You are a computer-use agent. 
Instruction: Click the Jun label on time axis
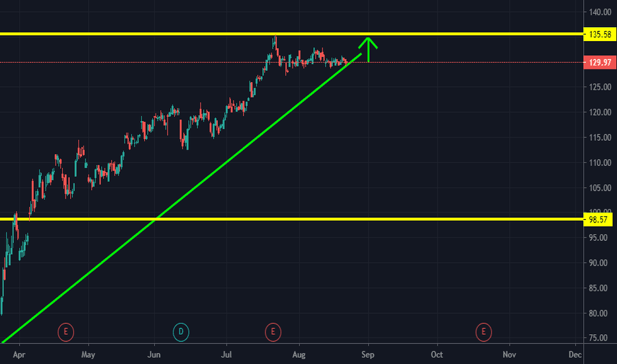(x=154, y=355)
